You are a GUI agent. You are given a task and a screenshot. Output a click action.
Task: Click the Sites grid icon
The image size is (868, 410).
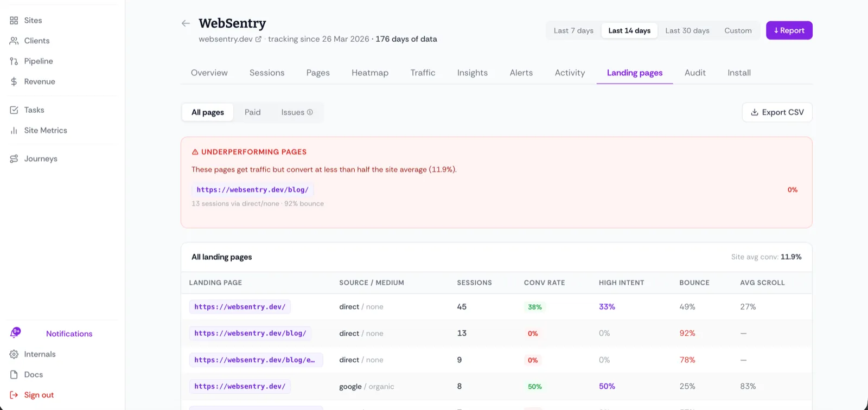[x=14, y=21]
